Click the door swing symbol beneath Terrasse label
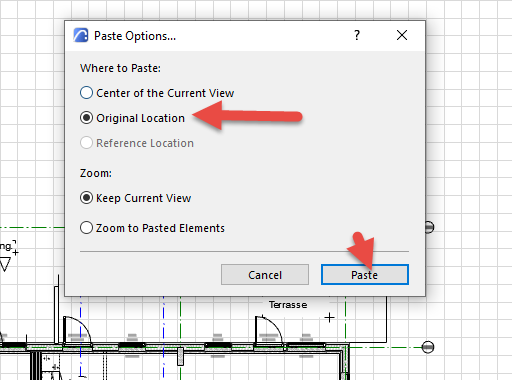This screenshot has width=512, height=380. point(269,331)
